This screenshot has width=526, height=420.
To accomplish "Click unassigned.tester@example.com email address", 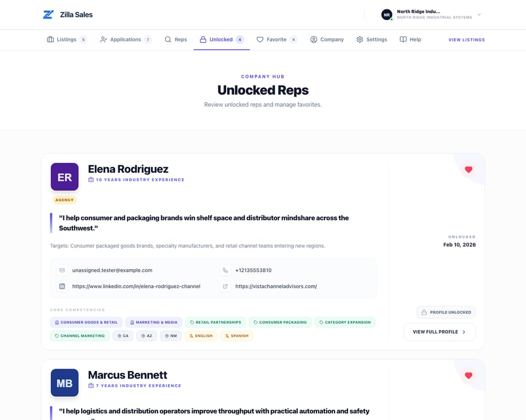I will click(112, 270).
